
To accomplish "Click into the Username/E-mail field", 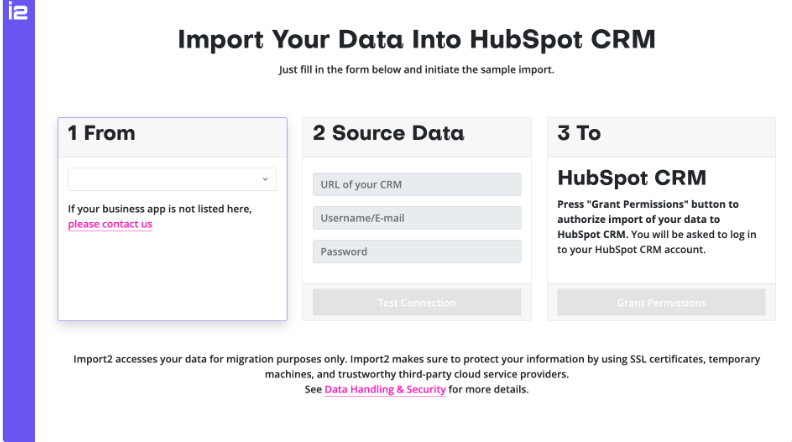I will (417, 218).
